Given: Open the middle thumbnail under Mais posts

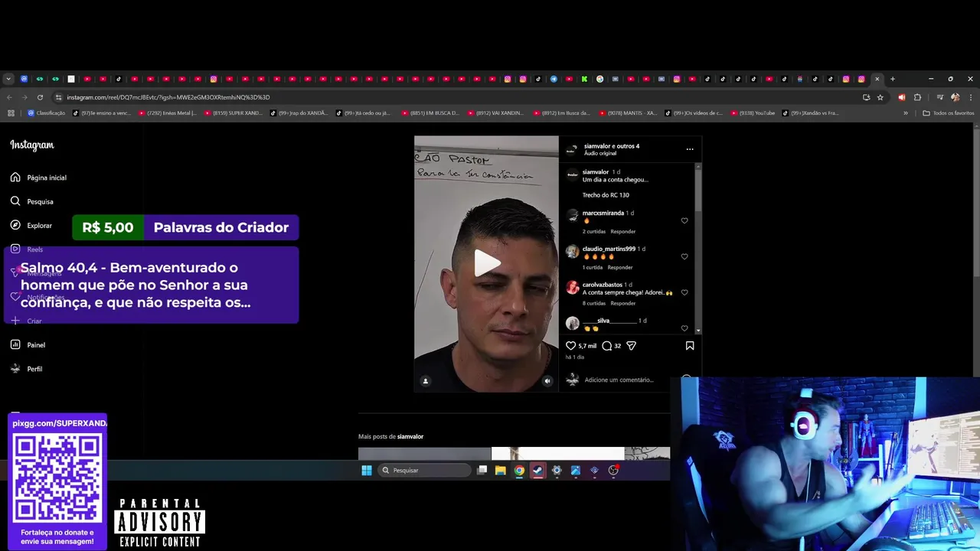Looking at the screenshot, I should [557, 453].
